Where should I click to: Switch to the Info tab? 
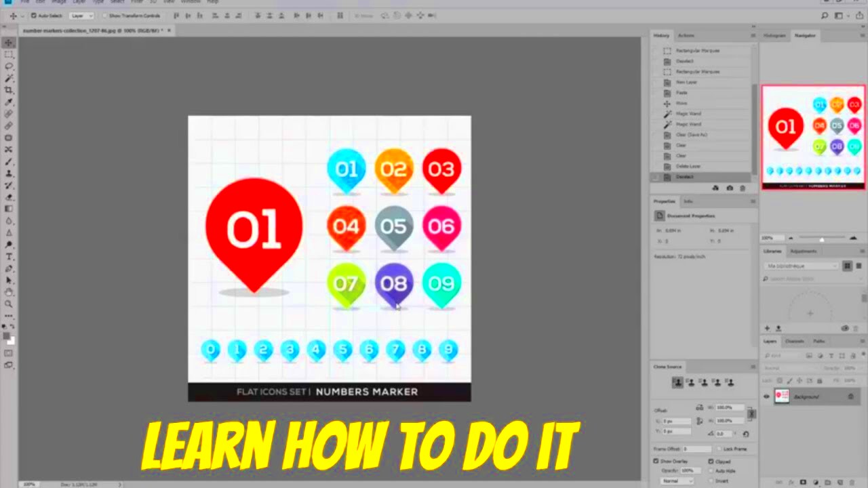(x=688, y=201)
